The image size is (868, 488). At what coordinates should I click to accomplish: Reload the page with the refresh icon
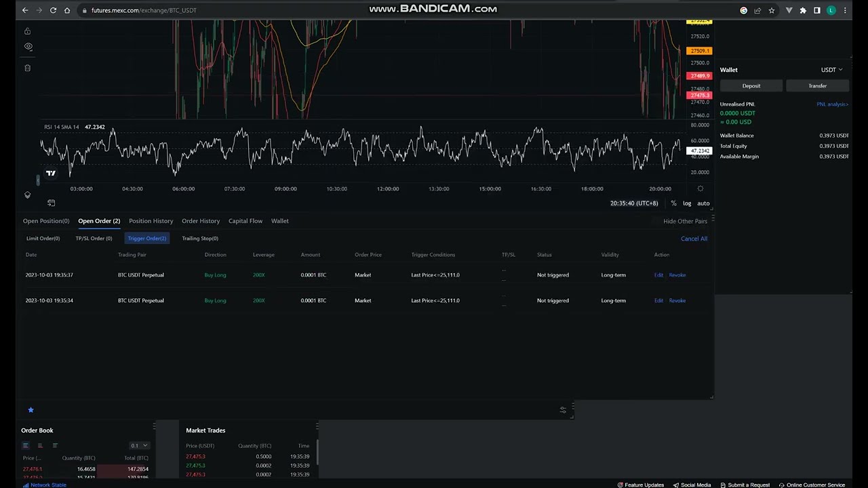(x=53, y=10)
